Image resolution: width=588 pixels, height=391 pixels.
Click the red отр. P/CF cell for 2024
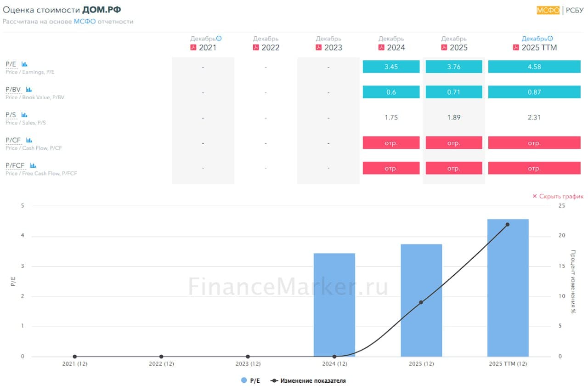click(x=391, y=143)
